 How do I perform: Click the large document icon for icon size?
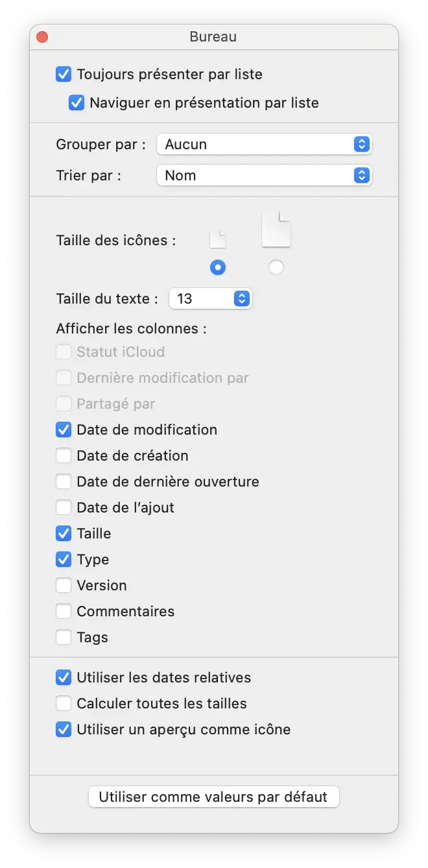pos(276,228)
